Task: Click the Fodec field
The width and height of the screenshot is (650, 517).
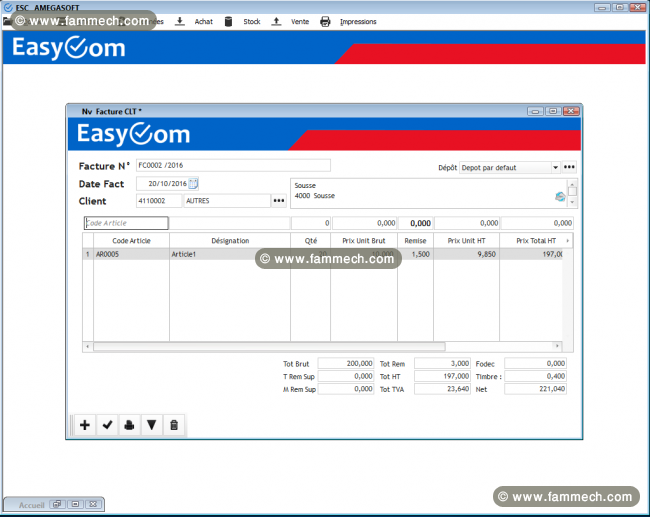Action: (535, 364)
